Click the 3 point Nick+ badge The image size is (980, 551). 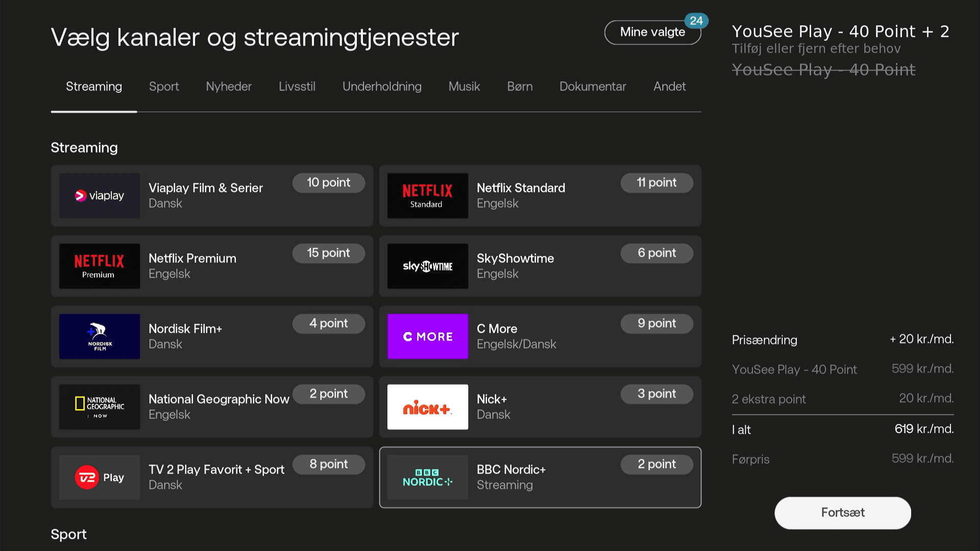657,394
